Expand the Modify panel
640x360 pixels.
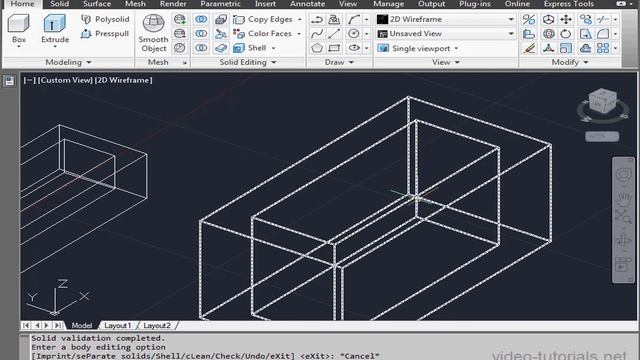pyautogui.click(x=570, y=62)
